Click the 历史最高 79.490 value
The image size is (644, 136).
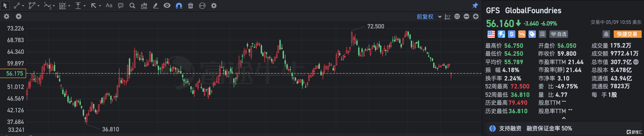click(x=518, y=103)
